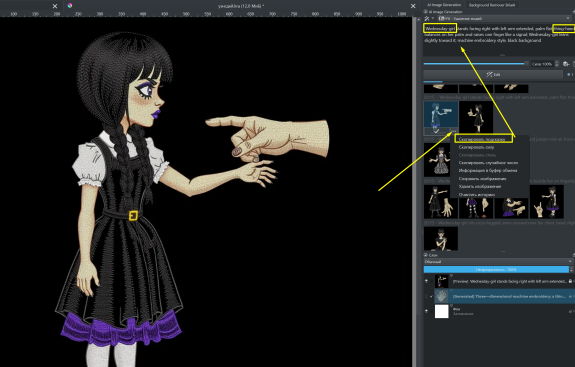Screen dimensions: 575x367
Task: Select the grey-dress girl thumbnail
Action: pos(438,160)
